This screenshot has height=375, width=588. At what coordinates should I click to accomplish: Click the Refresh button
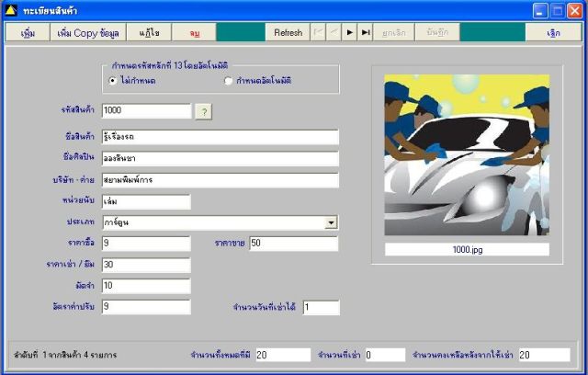pyautogui.click(x=288, y=32)
